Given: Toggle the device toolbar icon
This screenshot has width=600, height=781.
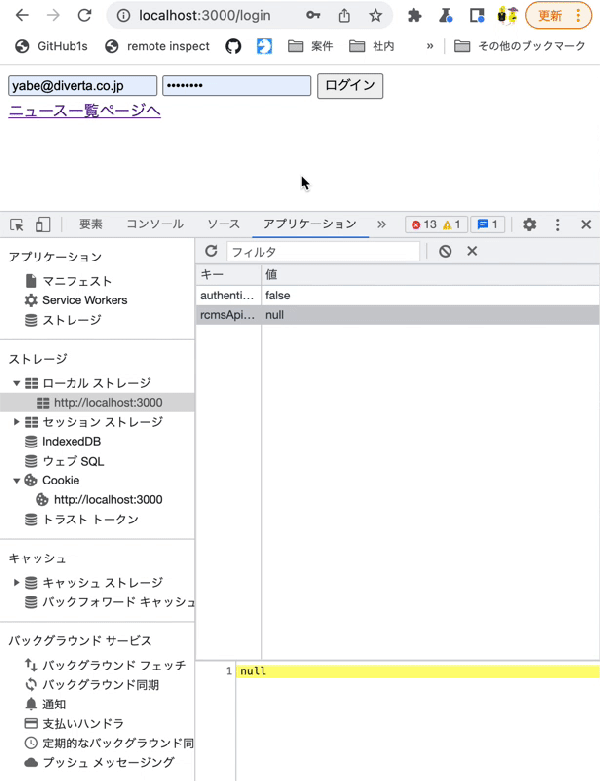Looking at the screenshot, I should tap(43, 225).
